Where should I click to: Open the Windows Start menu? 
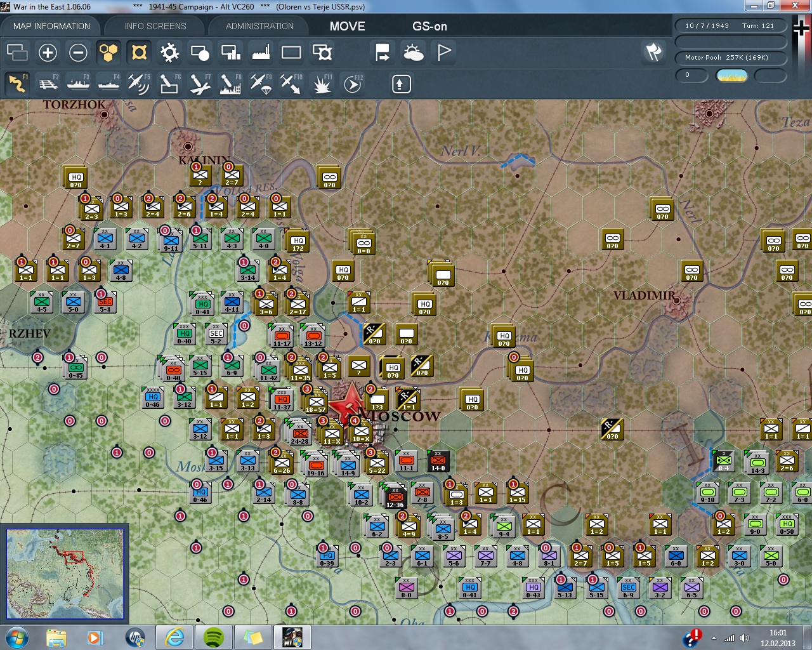[16, 637]
